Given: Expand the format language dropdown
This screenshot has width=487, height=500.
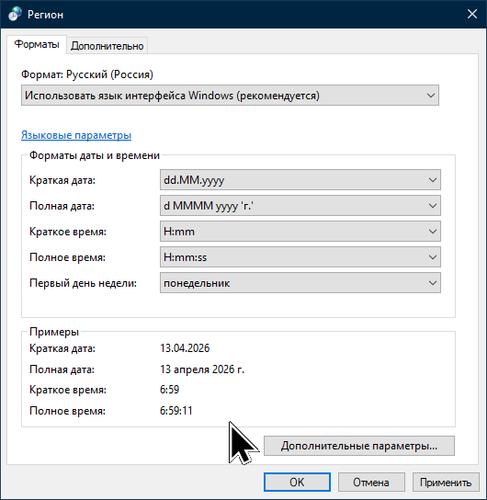Looking at the screenshot, I should (230, 96).
